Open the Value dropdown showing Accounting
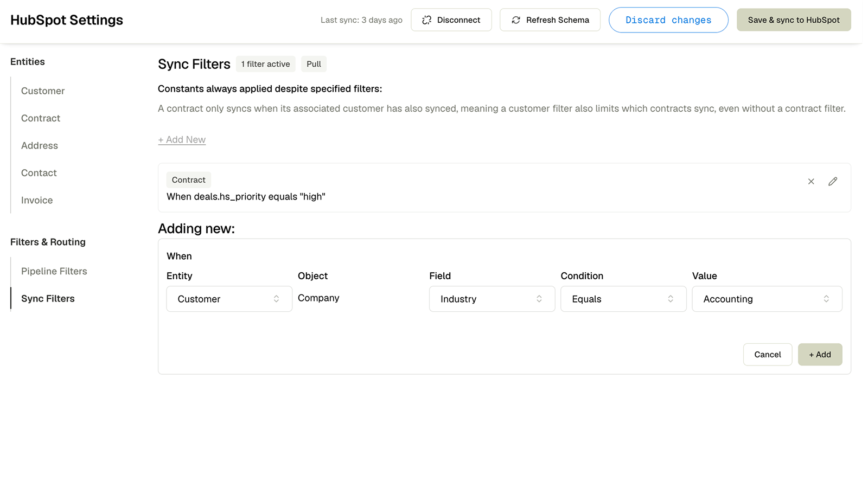Screen dimensions: 868x488 point(767,299)
